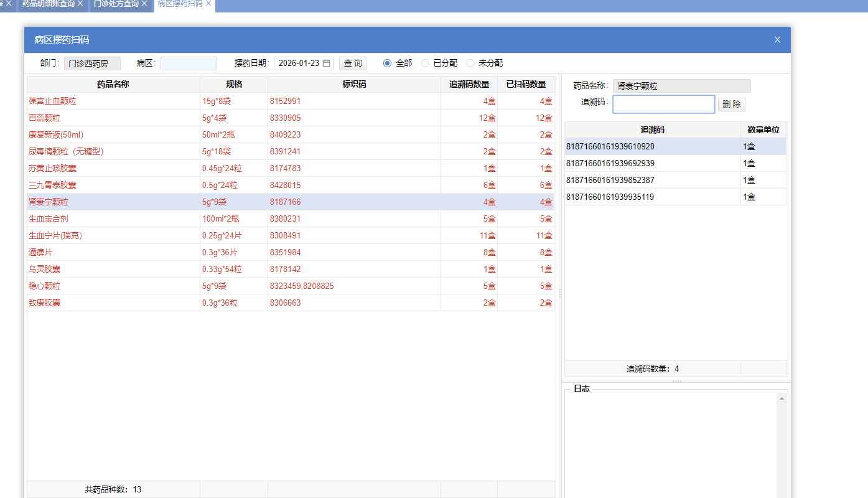The height and width of the screenshot is (498, 868).
Task: Click identifier code 8409223
Action: pos(285,134)
